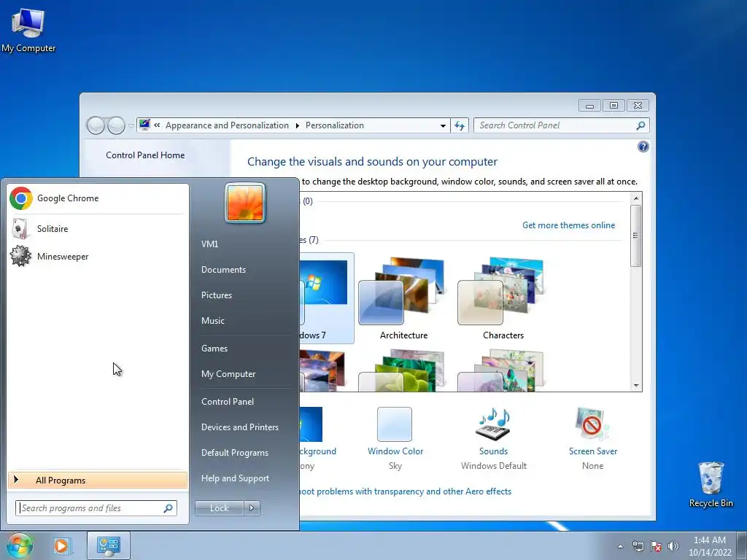The height and width of the screenshot is (560, 747).
Task: Open the Sounds settings icon
Action: [x=494, y=424]
